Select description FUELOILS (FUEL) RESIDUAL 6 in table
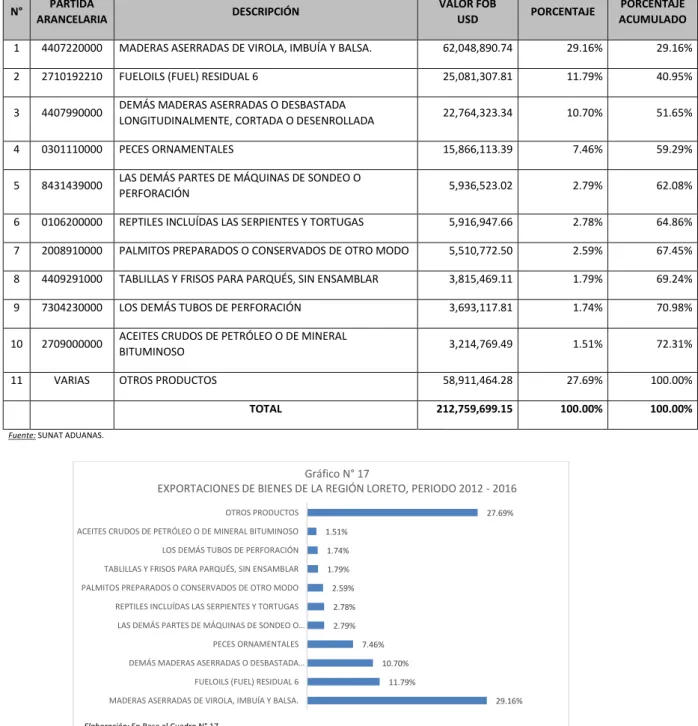This screenshot has height=726, width=698. click(x=188, y=77)
